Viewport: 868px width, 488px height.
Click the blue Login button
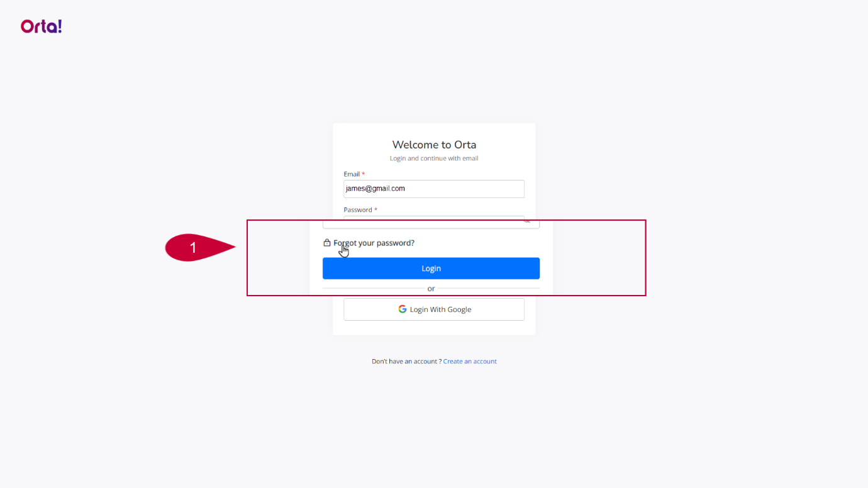[431, 269]
